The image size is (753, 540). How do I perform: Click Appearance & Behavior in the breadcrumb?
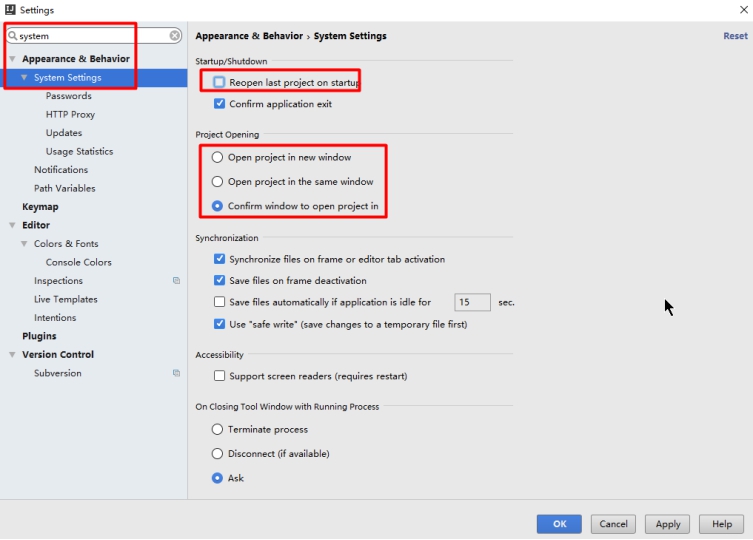[x=249, y=36]
